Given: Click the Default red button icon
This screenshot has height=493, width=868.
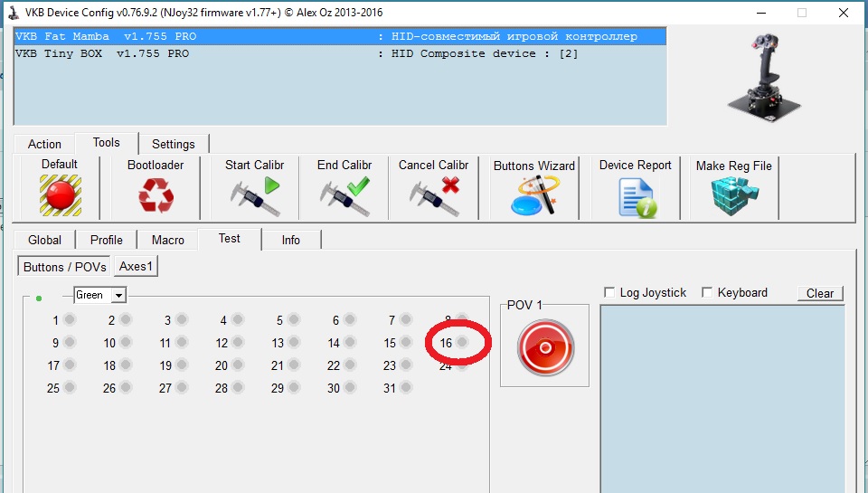Looking at the screenshot, I should 60,194.
